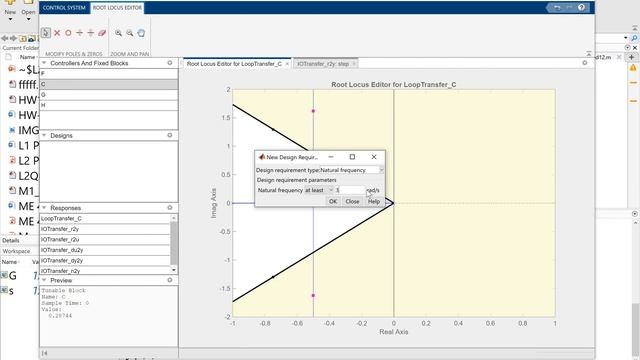The height and width of the screenshot is (360, 640).
Task: Activate the pan hand tool
Action: pos(141,33)
